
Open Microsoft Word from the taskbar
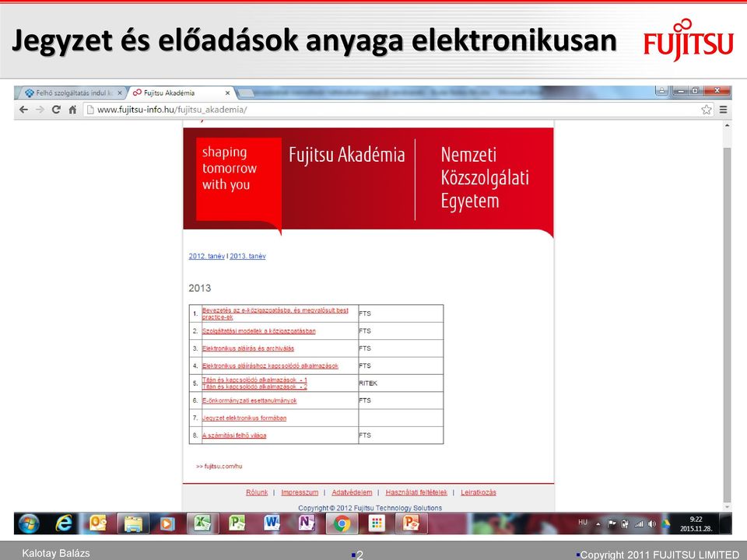(272, 523)
